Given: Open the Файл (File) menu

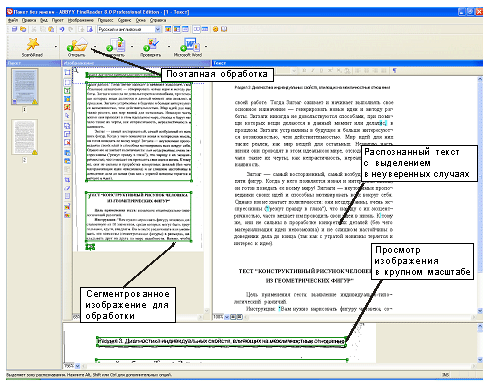Looking at the screenshot, I should click(12, 20).
